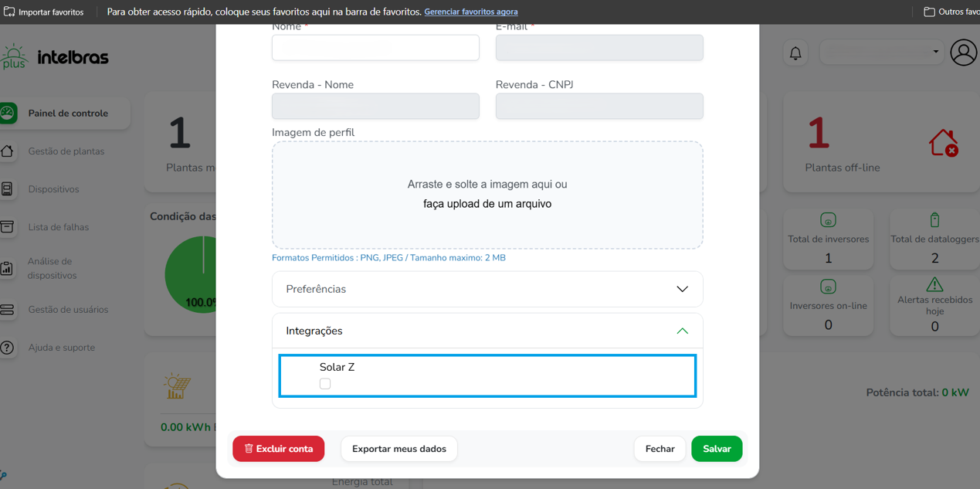Click the Gestão de plantas house icon

7,151
